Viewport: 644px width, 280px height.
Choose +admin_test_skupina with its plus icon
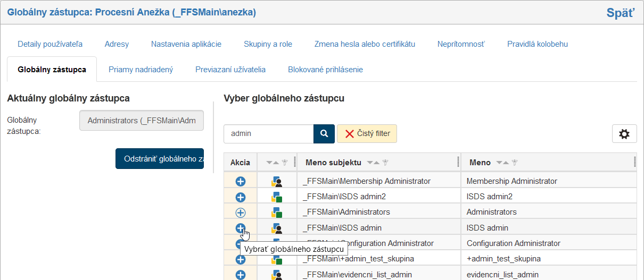tap(241, 259)
